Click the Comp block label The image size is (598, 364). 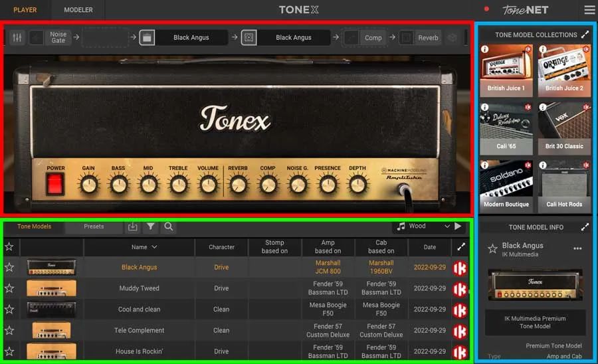click(373, 38)
